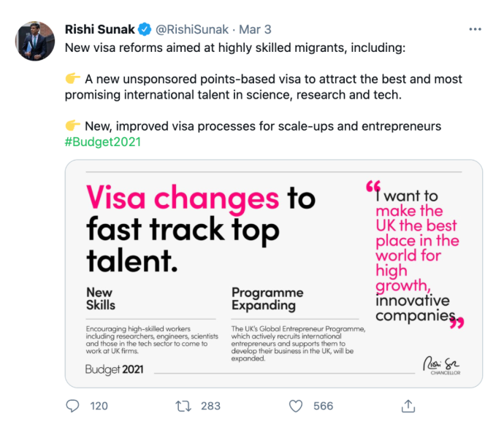Click the first pointing hand emoji
The image size is (504, 424).
coord(73,80)
